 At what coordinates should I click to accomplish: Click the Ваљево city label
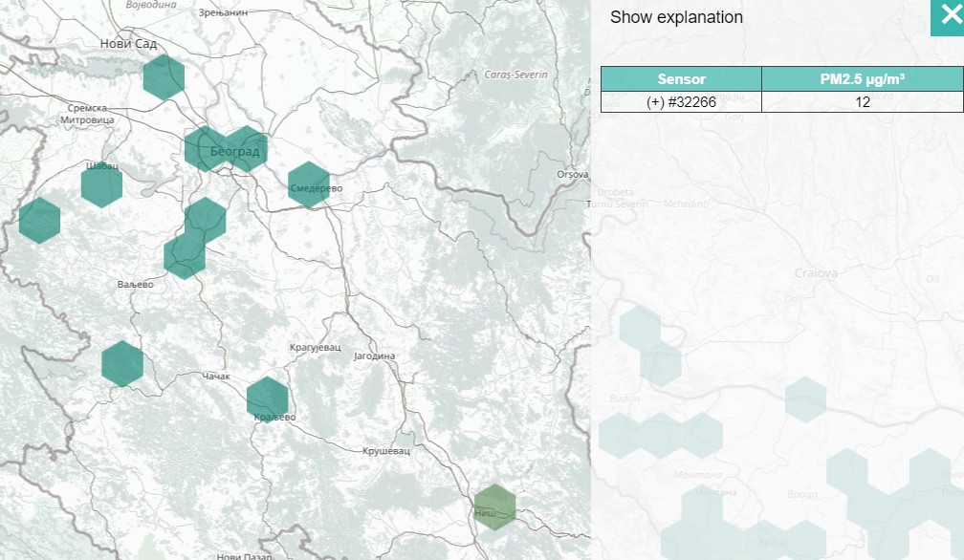135,284
